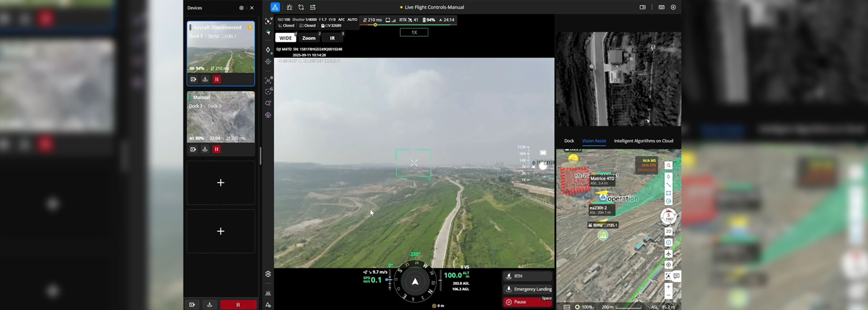Screen dimensions: 868x310
Task: Pause the Aircraft Disconnected device with red button
Action: tap(216, 79)
